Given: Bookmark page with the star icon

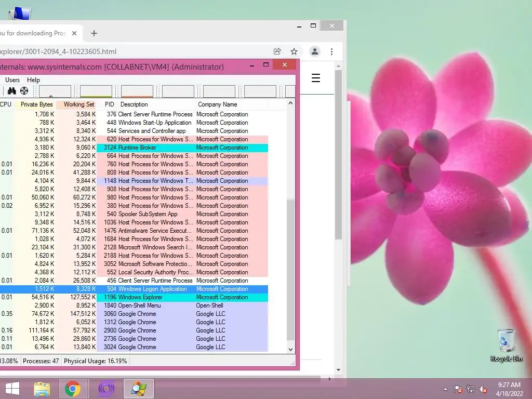Looking at the screenshot, I should 294,51.
